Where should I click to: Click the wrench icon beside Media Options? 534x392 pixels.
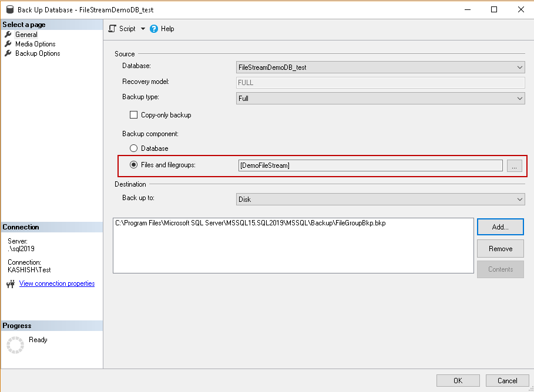(8, 44)
